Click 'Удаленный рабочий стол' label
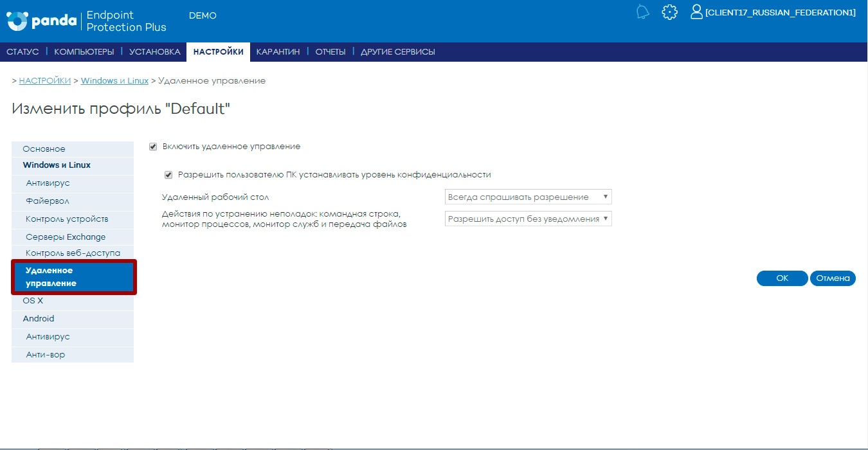 215,197
